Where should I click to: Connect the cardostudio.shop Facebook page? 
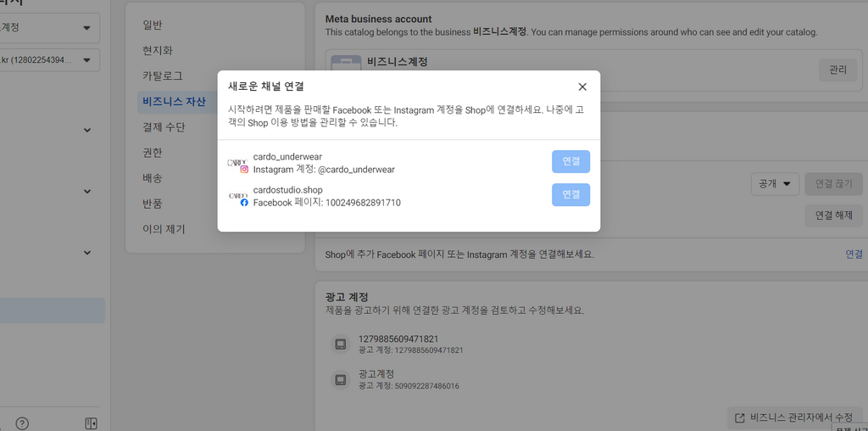tap(570, 194)
